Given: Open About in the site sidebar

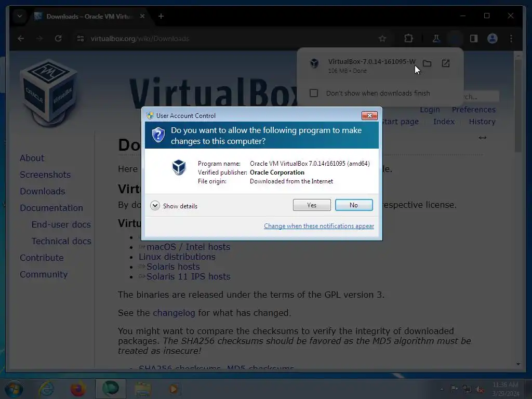Looking at the screenshot, I should tap(32, 158).
